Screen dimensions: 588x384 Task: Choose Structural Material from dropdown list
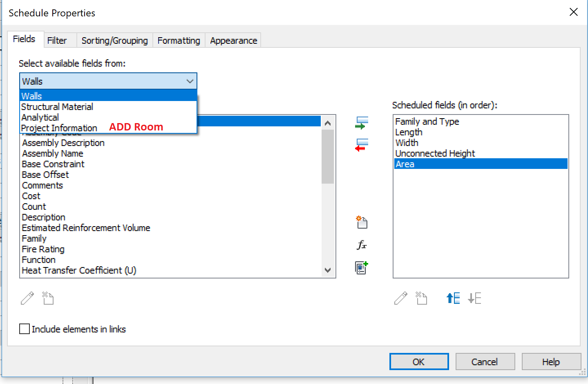point(108,107)
